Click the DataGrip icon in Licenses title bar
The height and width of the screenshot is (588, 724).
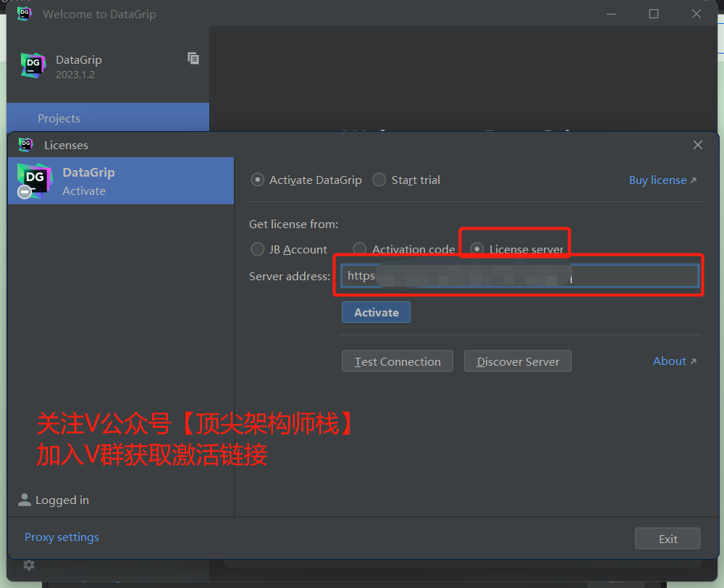[x=26, y=145]
